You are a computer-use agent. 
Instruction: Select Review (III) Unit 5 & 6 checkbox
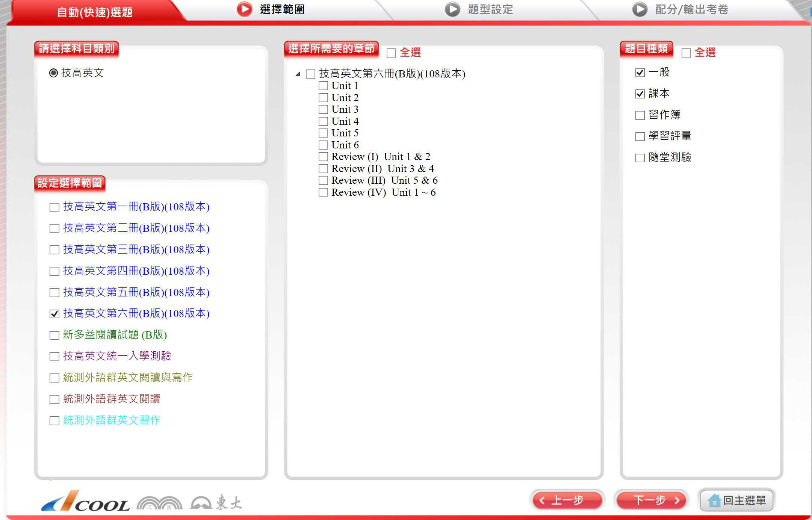(x=323, y=180)
